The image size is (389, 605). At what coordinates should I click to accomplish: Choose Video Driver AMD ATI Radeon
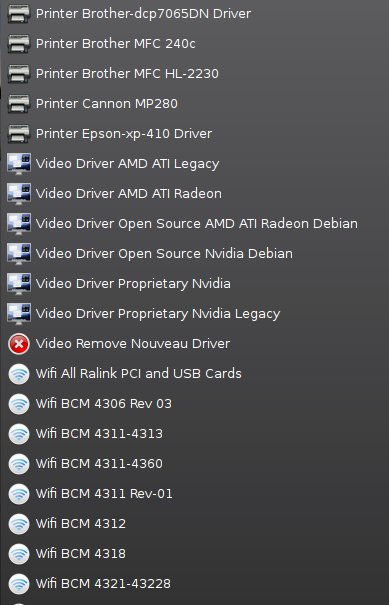point(194,194)
